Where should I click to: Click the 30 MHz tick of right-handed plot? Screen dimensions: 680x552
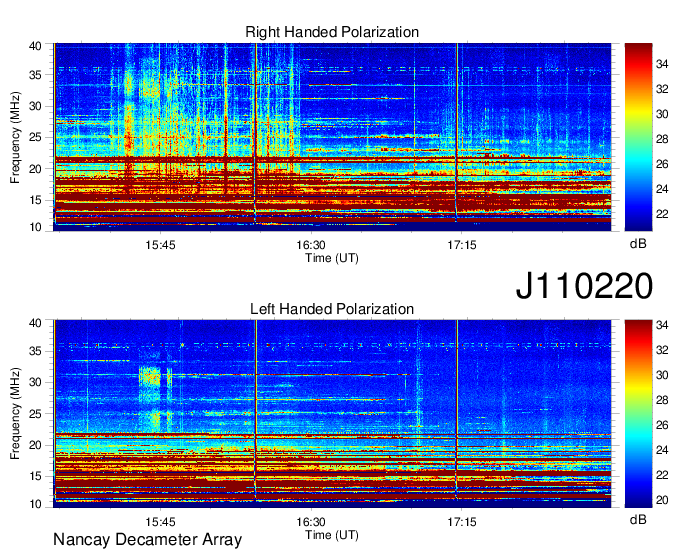[x=35, y=106]
